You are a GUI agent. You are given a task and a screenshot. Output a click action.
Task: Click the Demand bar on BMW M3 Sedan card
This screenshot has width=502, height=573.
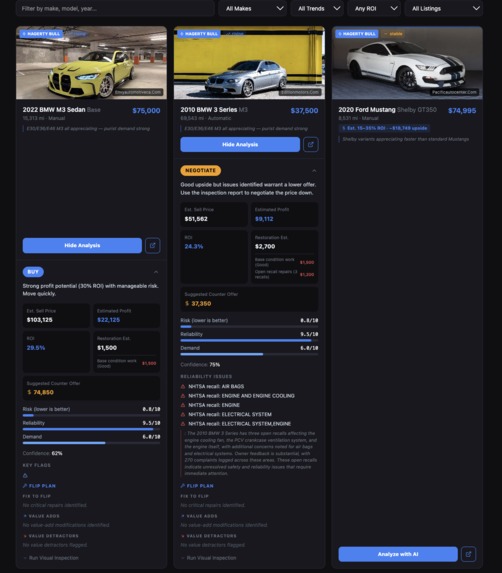tap(91, 443)
